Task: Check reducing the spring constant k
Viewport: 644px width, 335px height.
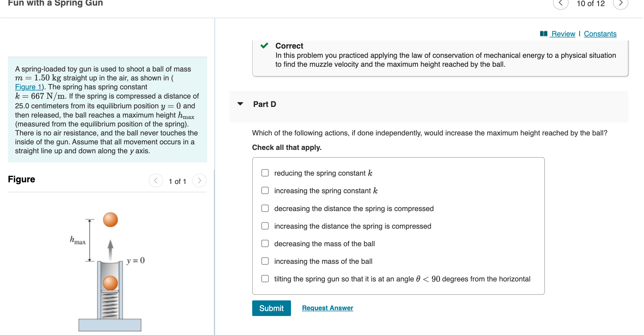Action: (x=264, y=173)
